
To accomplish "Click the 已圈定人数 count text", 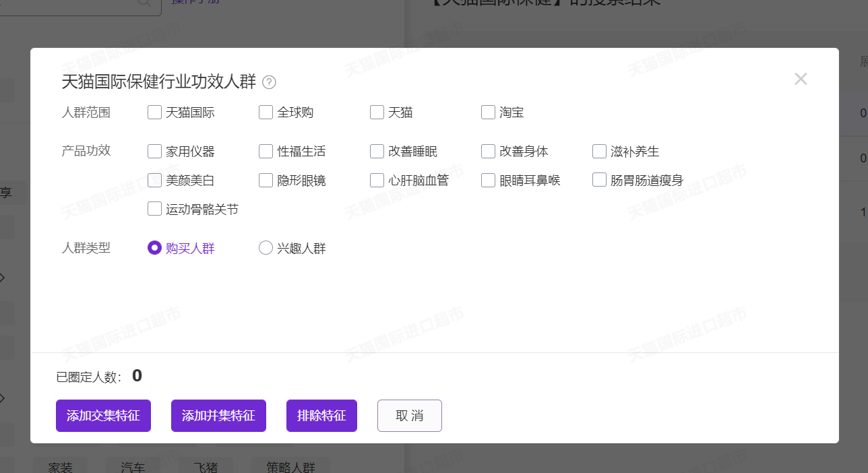I will pyautogui.click(x=99, y=377).
